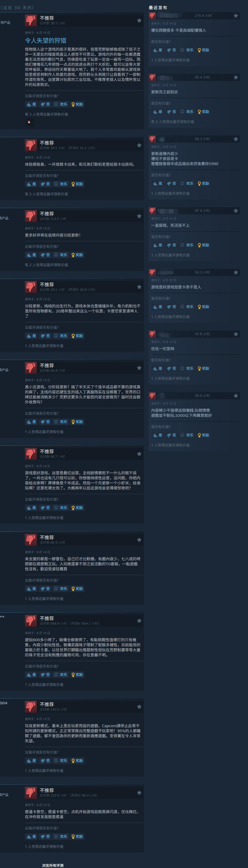This screenshot has height=868, width=248.
Task: Open '浏览所有评测' link at bottom
Action: tap(53, 865)
